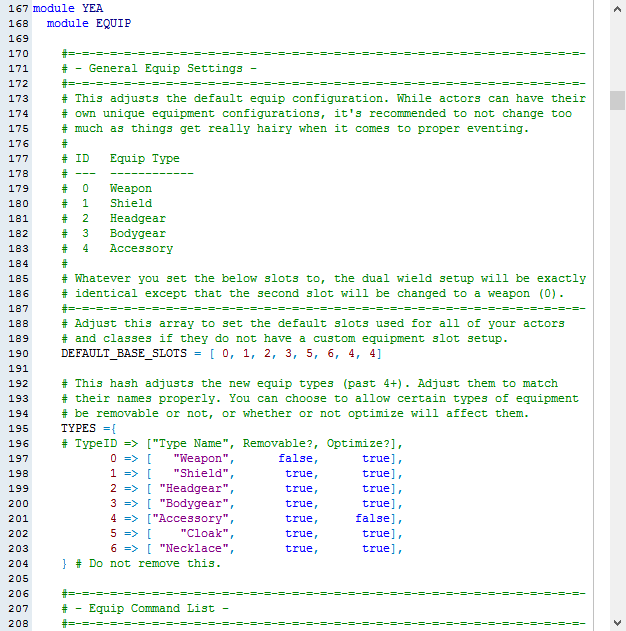Click the comment starting "This hash adjusts"

click(309, 384)
